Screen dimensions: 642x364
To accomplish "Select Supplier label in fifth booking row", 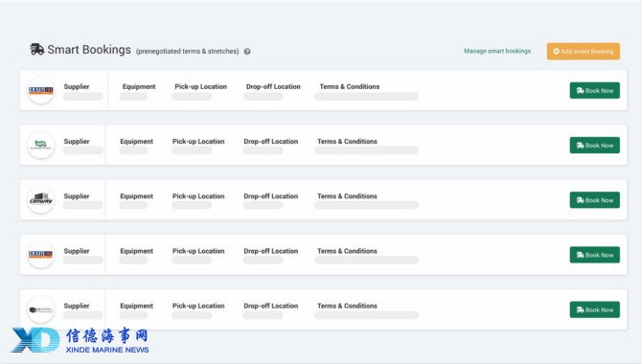I will pos(77,306).
